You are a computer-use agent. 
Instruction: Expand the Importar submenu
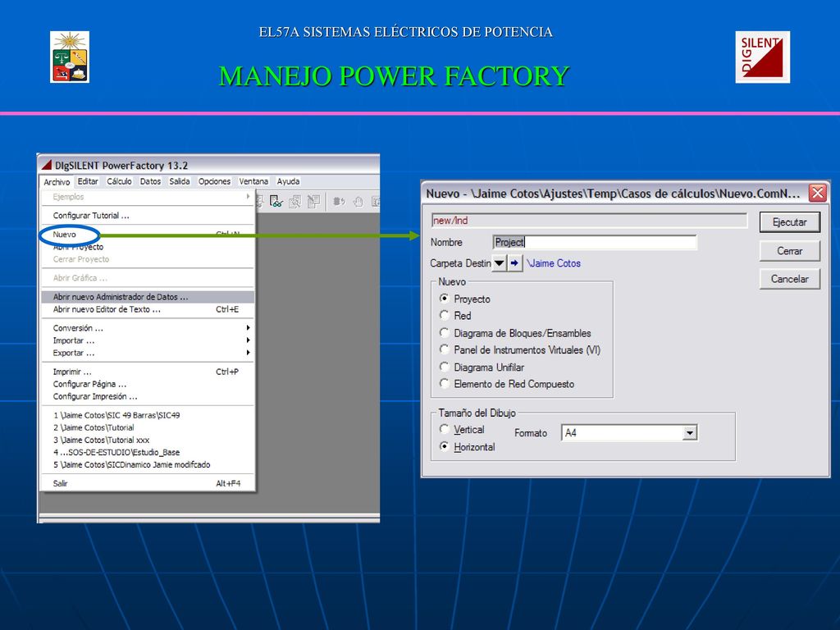point(148,340)
